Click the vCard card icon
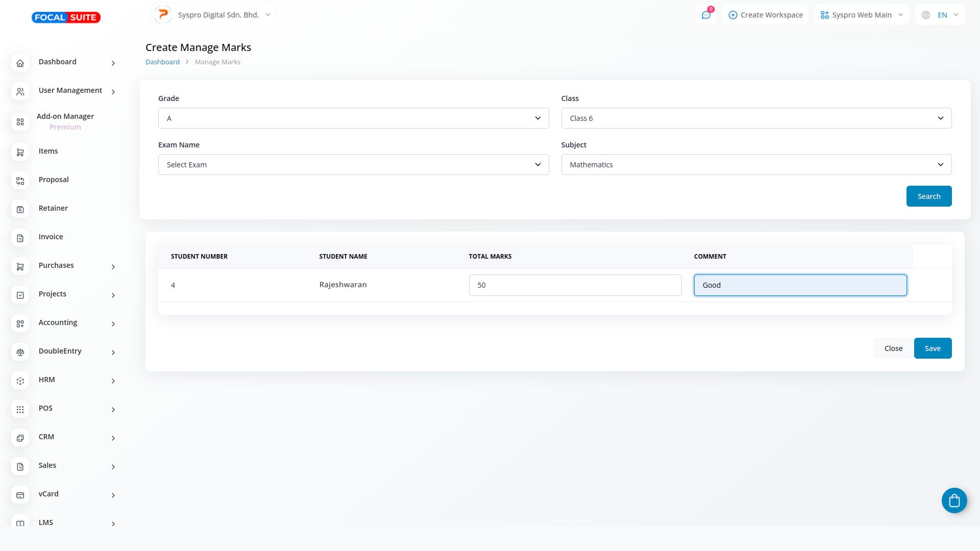The height and width of the screenshot is (551, 980). pos(20,495)
